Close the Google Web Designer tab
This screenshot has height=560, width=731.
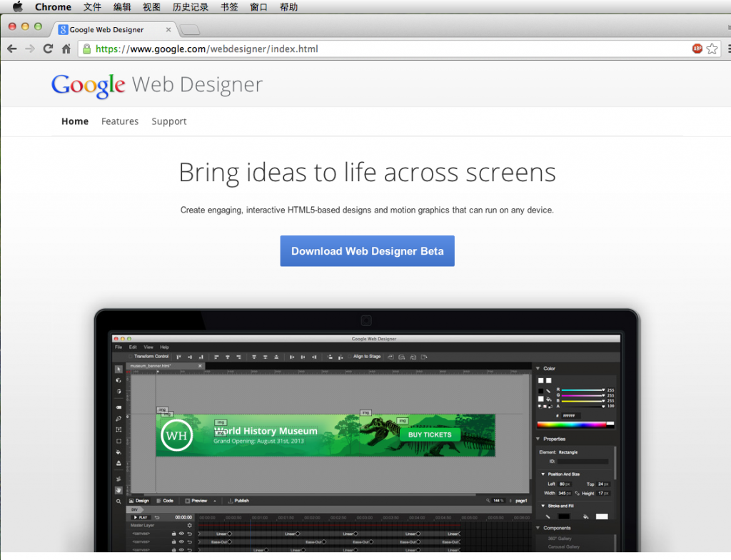click(168, 30)
